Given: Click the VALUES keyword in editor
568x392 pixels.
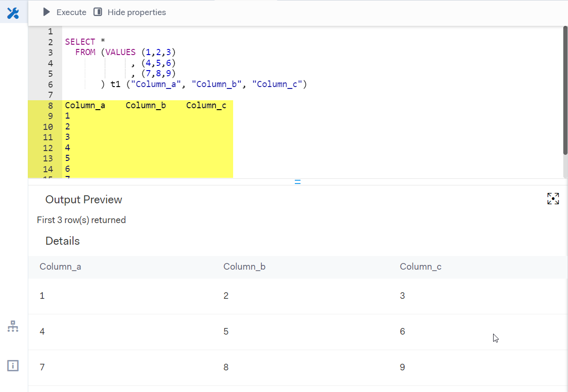Looking at the screenshot, I should [x=121, y=52].
